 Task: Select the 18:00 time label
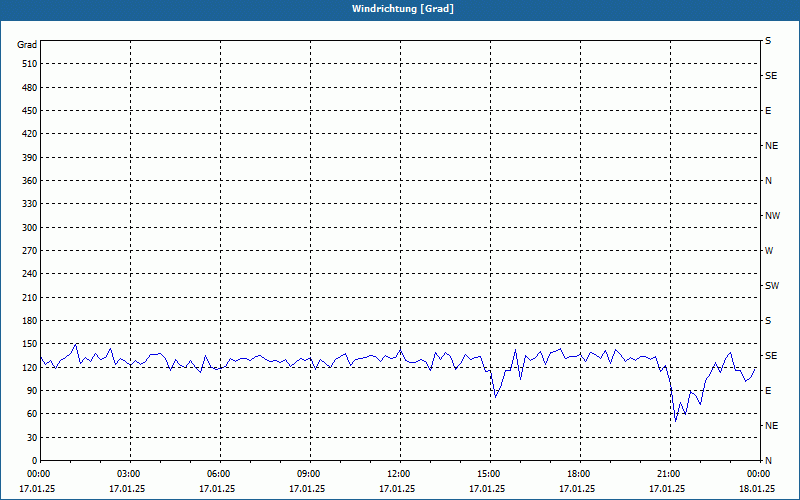click(580, 474)
